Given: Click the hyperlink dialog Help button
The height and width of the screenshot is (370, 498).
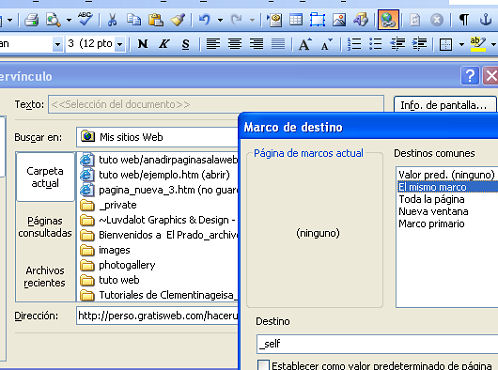Looking at the screenshot, I should point(469,76).
